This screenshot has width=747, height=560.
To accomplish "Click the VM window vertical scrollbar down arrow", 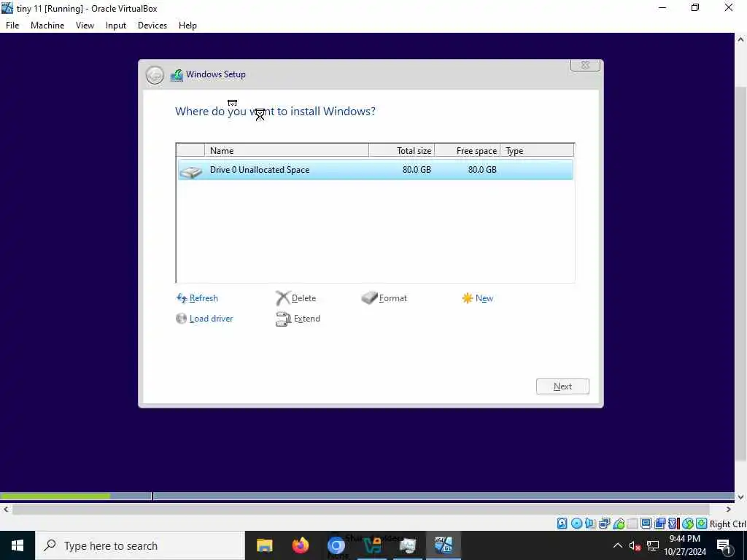I will [x=741, y=497].
